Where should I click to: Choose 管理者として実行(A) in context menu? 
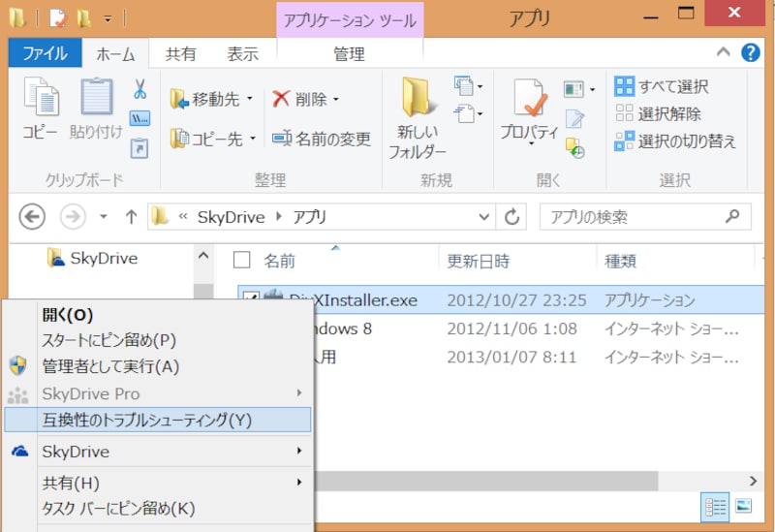[x=158, y=366]
